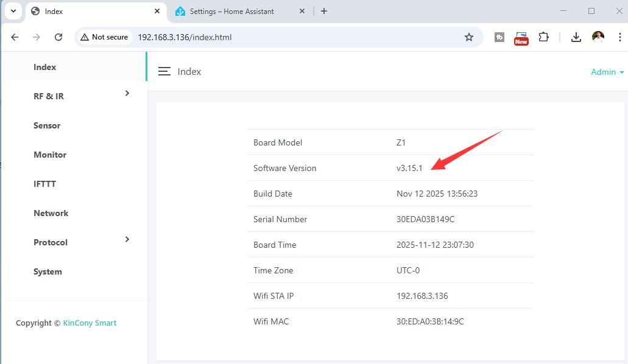Open the System page from sidebar
This screenshot has width=628, height=364.
pos(48,271)
